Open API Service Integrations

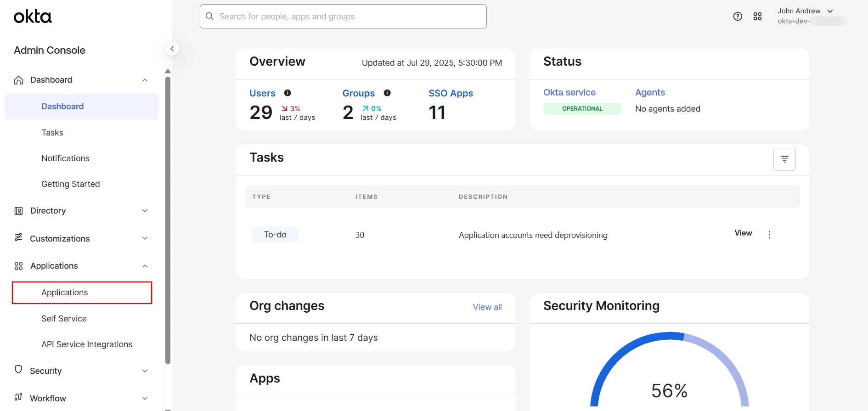87,344
